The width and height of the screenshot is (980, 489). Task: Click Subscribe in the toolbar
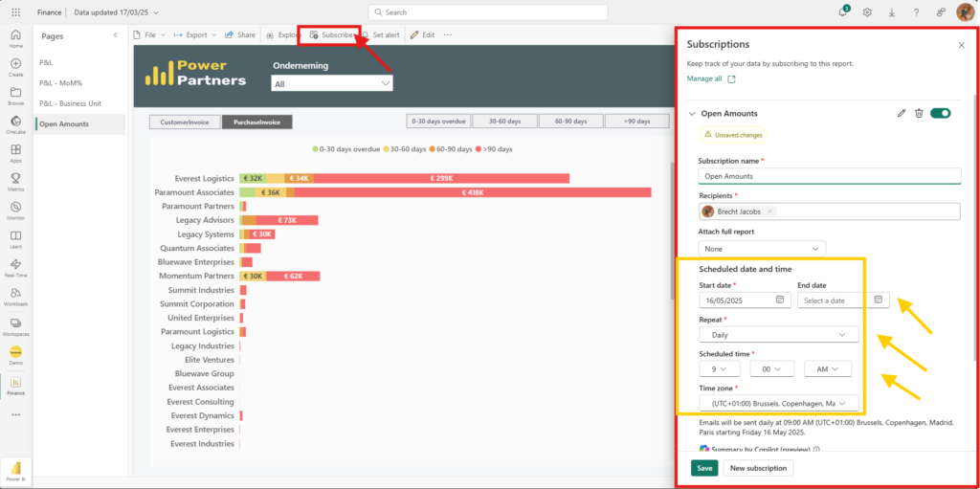coord(332,35)
